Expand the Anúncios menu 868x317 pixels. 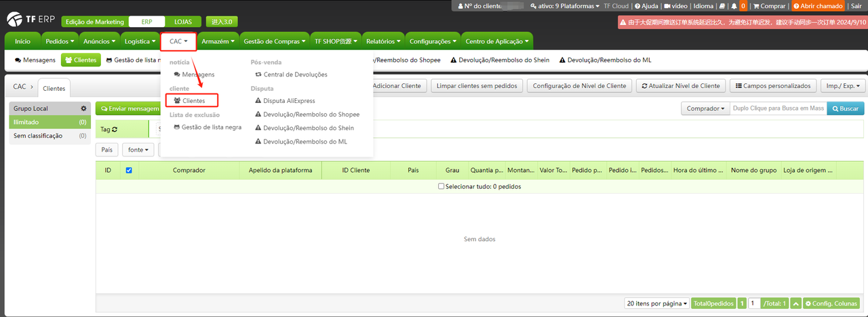[100, 41]
